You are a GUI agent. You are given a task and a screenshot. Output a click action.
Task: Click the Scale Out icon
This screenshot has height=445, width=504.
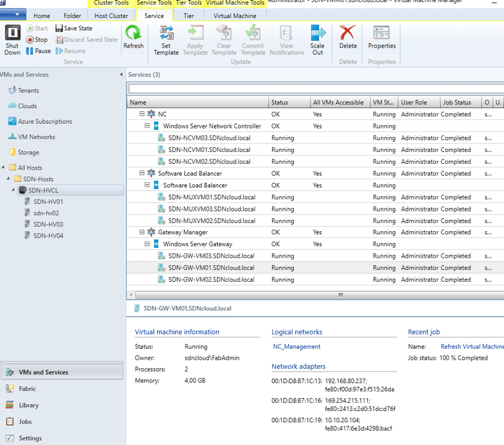tap(317, 33)
